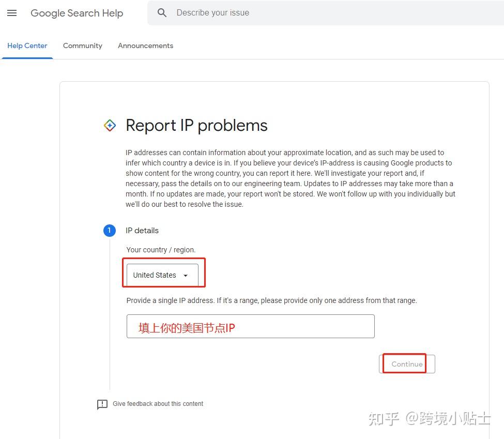Click the step 1 numbered circle indicator

click(x=109, y=231)
